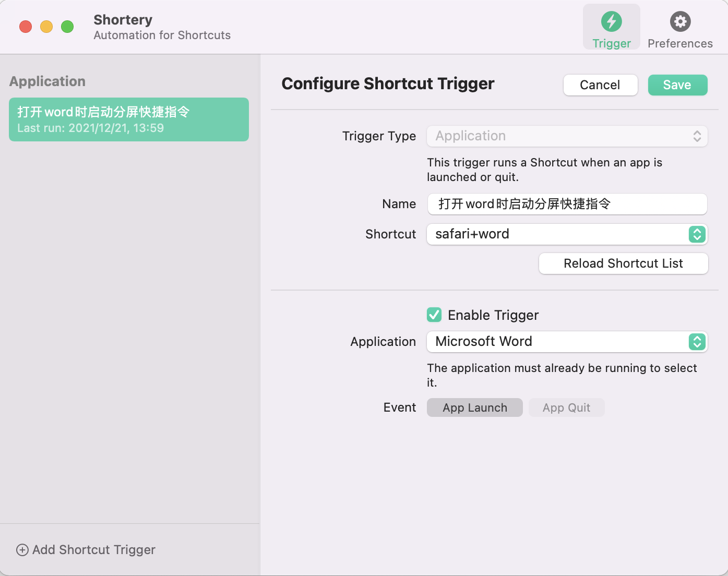Click the green chevron arrows on Shortcut field
This screenshot has height=576, width=728.
[x=697, y=234]
